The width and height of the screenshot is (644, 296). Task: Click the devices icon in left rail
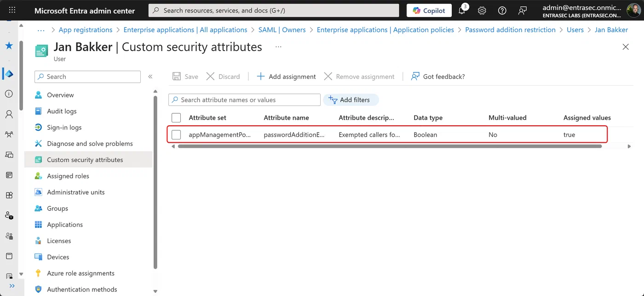pos(9,155)
